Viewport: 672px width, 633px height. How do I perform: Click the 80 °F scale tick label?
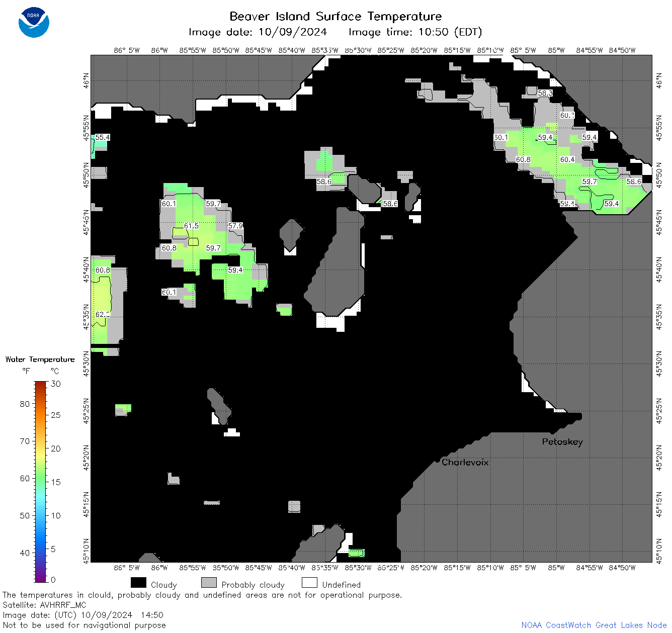point(25,404)
